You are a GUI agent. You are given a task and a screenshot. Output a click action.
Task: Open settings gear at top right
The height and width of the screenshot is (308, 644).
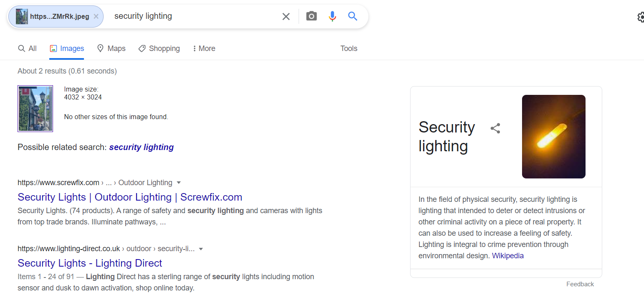click(641, 17)
